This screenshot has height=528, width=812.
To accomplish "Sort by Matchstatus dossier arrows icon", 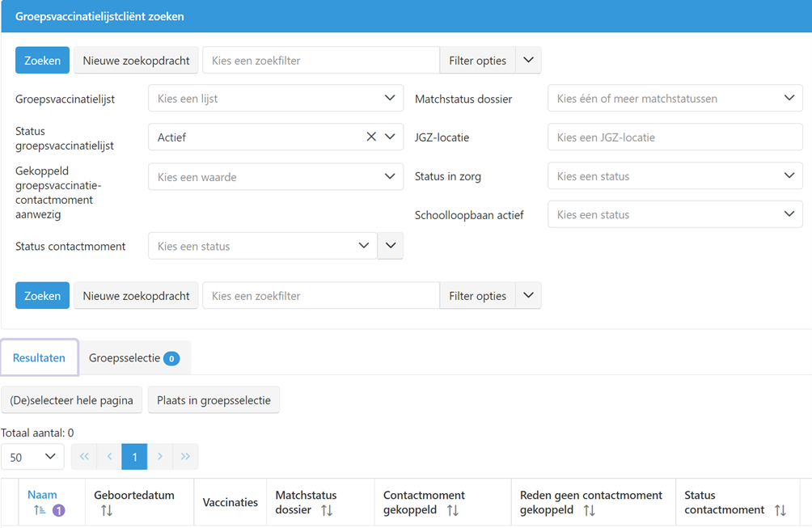I will 327,510.
